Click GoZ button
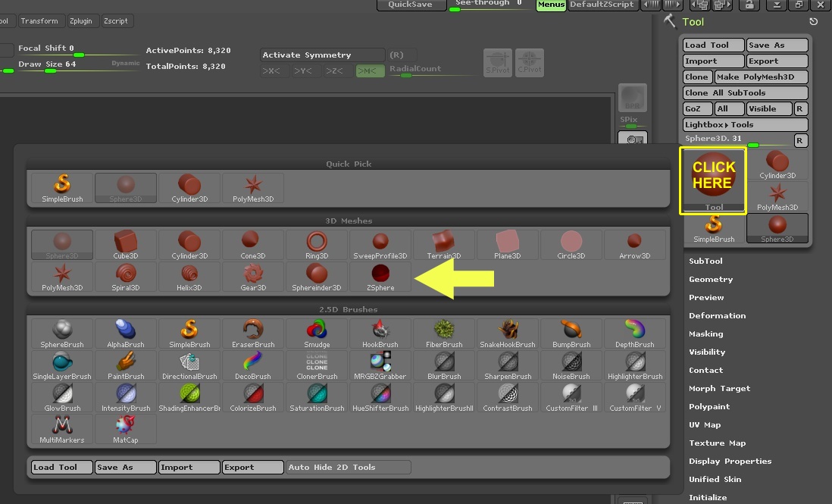 pos(697,108)
